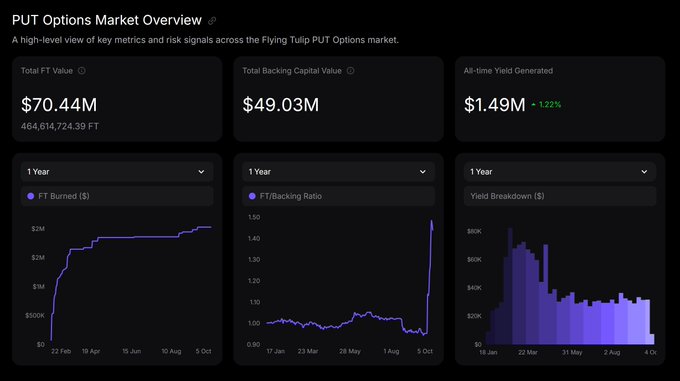Click the 1.50 axis value in ratio chart
This screenshot has width=680, height=381.
(254, 217)
